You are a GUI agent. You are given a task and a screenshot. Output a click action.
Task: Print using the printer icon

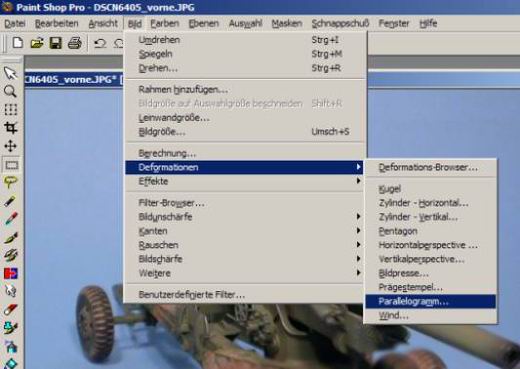point(75,43)
